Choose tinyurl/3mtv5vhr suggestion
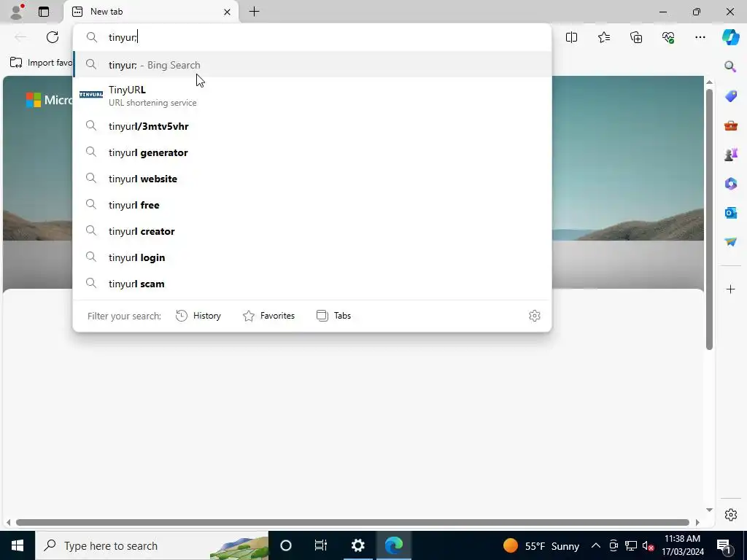 tap(312, 126)
